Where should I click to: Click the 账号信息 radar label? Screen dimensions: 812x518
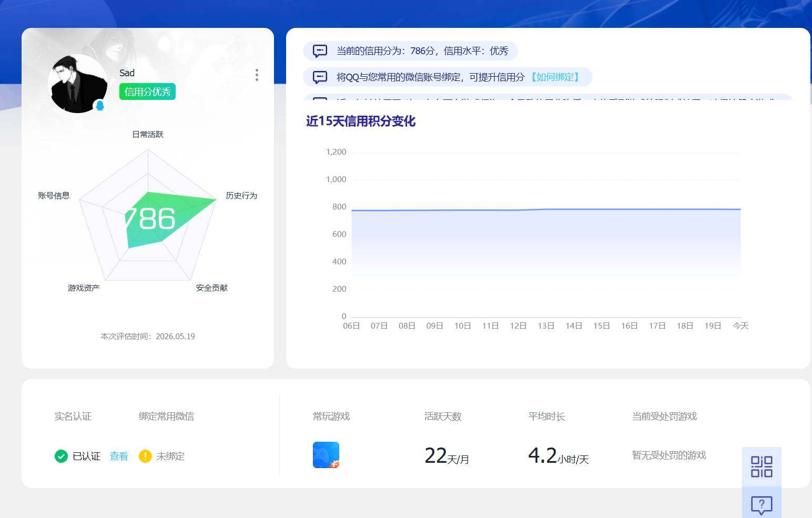tap(54, 196)
